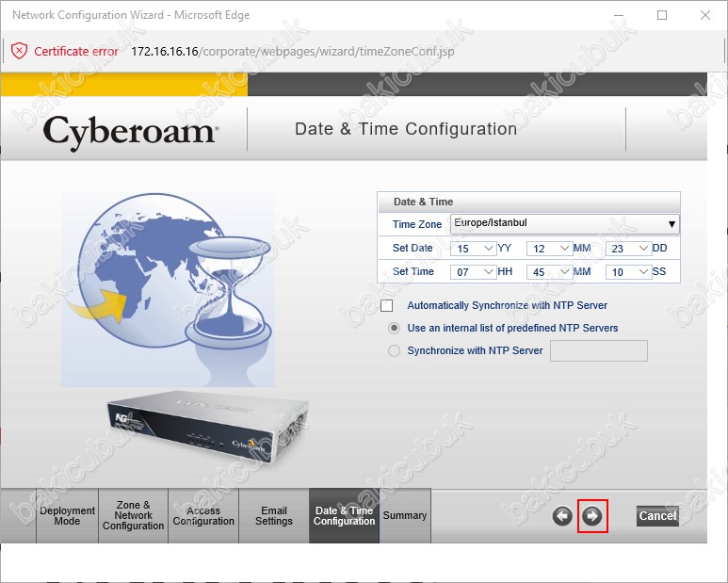Go to the Access Configuration tab
Viewport: 728px width, 583px height.
[203, 516]
